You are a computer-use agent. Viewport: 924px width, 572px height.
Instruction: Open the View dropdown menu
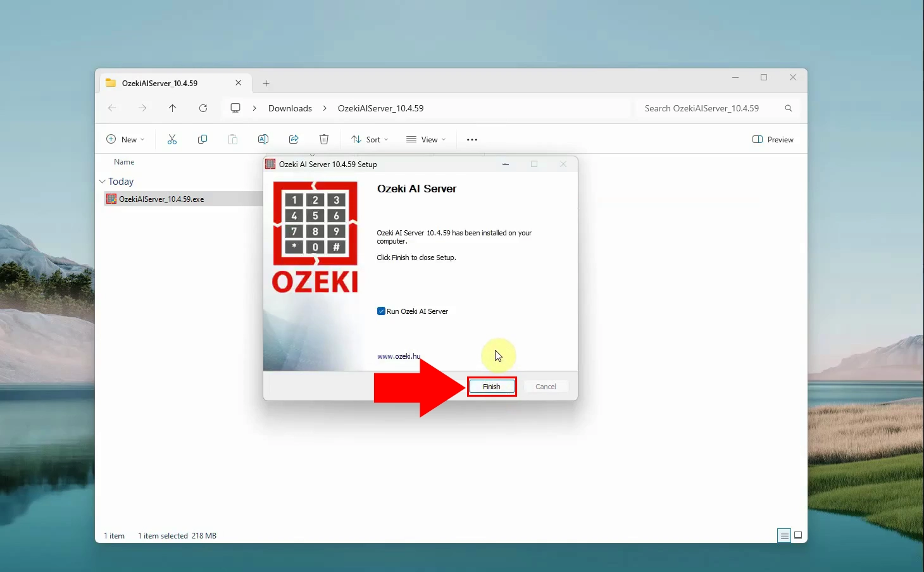426,139
